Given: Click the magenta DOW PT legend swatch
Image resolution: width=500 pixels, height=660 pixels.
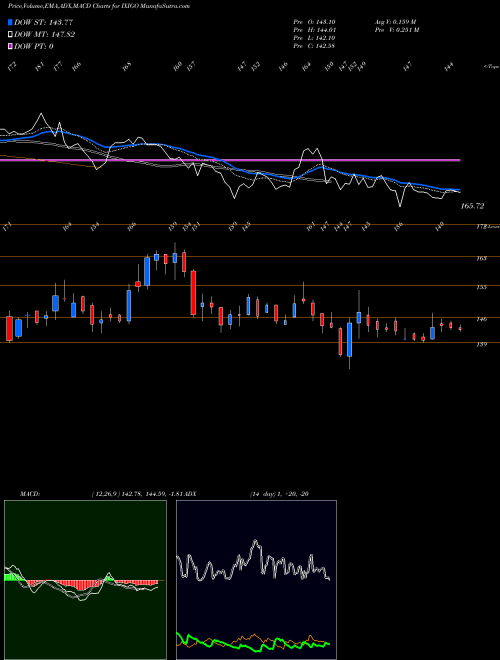Looking at the screenshot, I should click(10, 46).
